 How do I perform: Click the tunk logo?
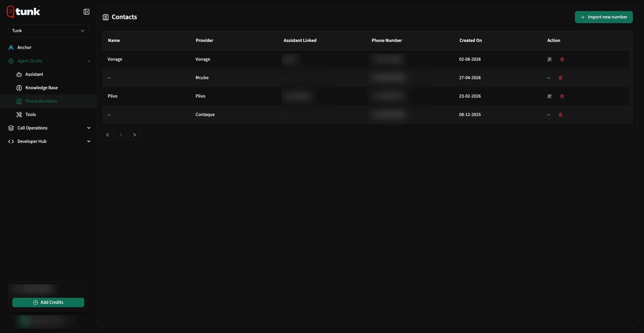click(23, 12)
